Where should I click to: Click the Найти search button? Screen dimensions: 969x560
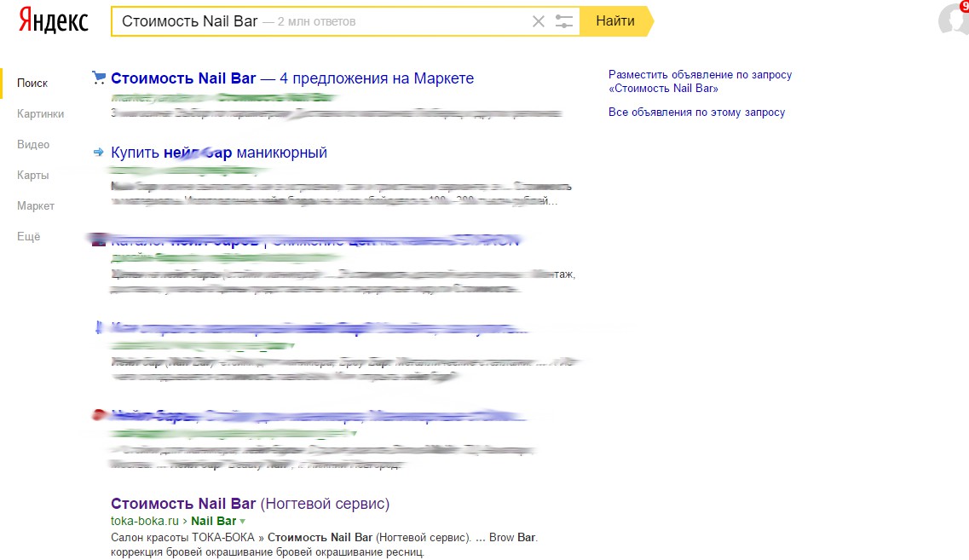pyautogui.click(x=615, y=21)
